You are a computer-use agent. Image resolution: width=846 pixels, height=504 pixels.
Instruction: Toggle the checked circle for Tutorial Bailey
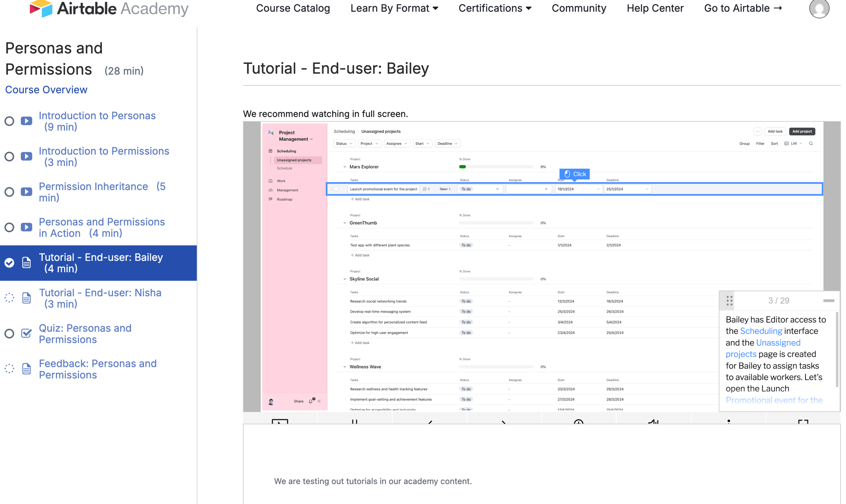(x=9, y=263)
